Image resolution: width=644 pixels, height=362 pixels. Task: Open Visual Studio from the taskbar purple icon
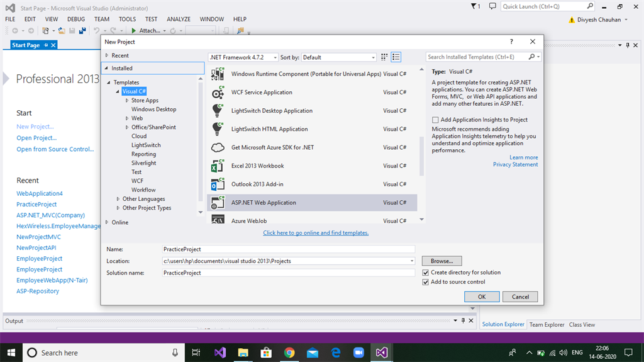(220, 353)
